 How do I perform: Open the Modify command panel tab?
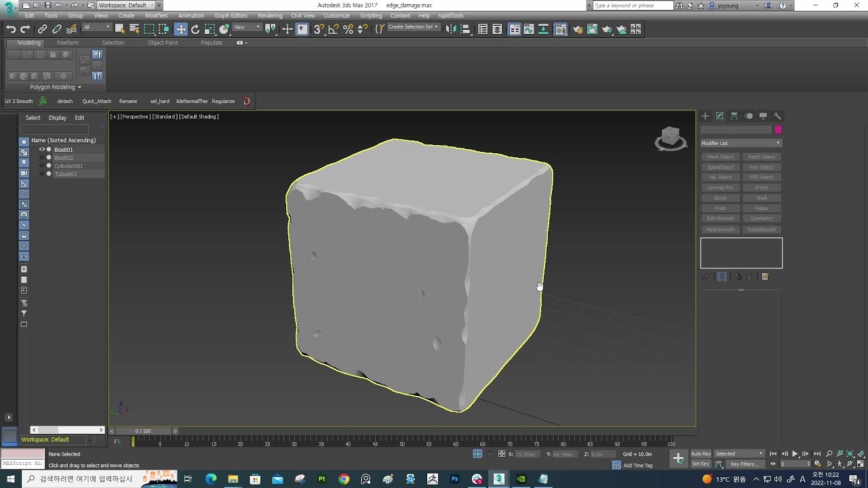point(719,116)
